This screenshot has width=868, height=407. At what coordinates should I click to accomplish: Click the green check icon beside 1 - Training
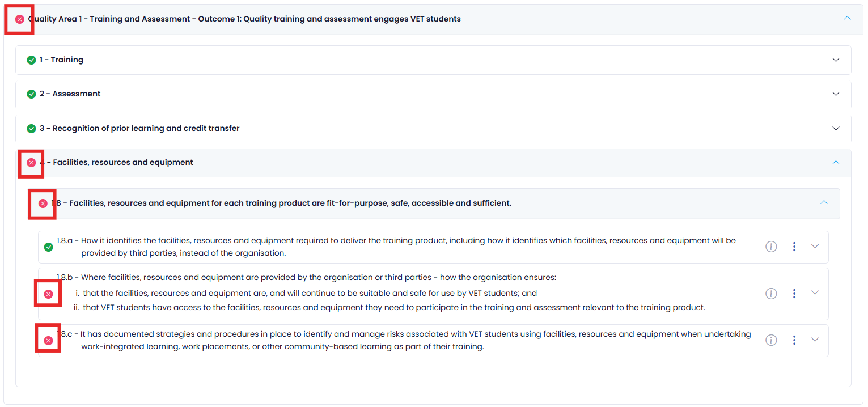(x=32, y=60)
